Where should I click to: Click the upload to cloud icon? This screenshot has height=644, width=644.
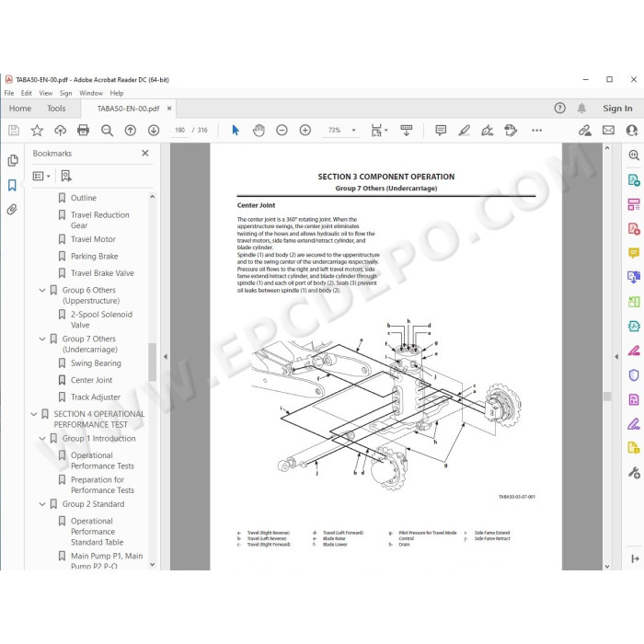61,131
